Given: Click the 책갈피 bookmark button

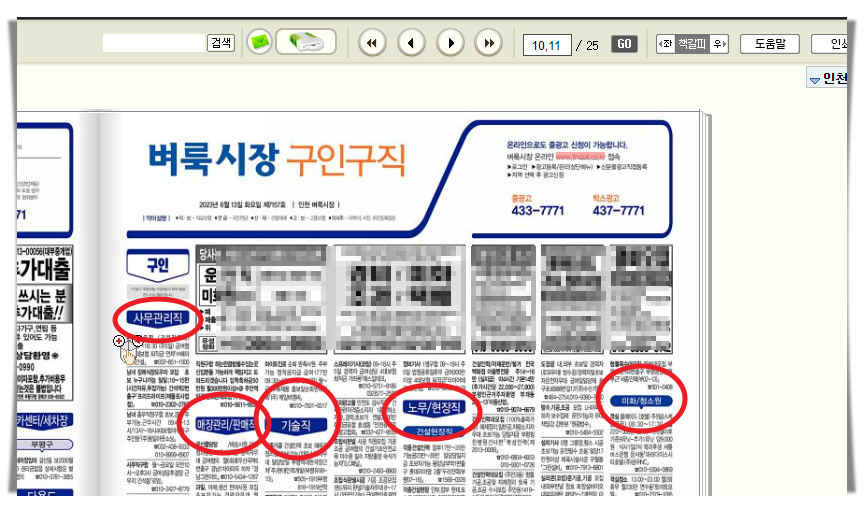Looking at the screenshot, I should (x=692, y=44).
